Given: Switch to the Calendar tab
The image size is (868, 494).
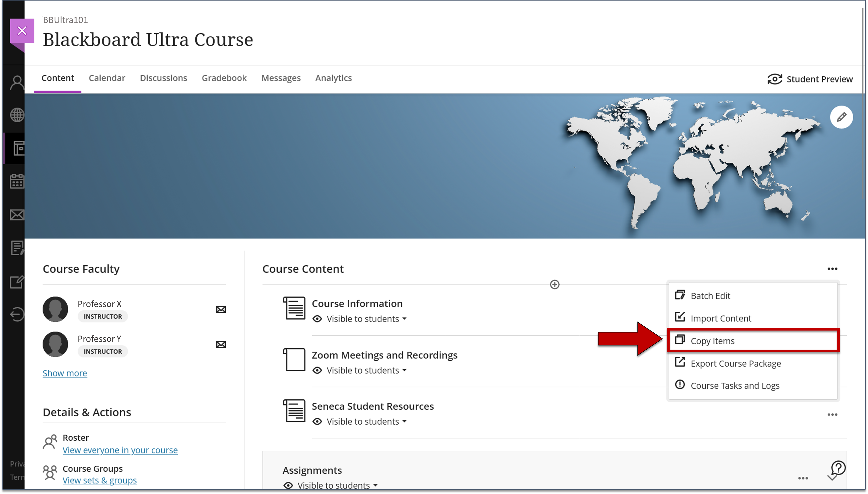Looking at the screenshot, I should click(107, 78).
